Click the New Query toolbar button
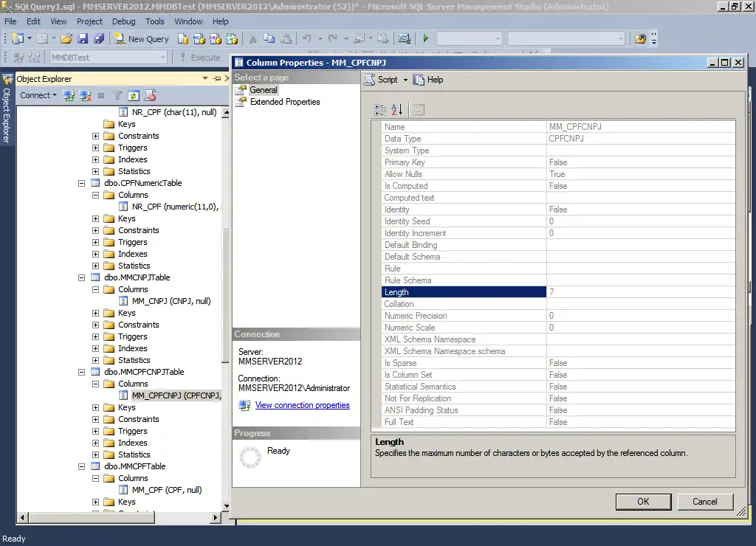 click(141, 38)
